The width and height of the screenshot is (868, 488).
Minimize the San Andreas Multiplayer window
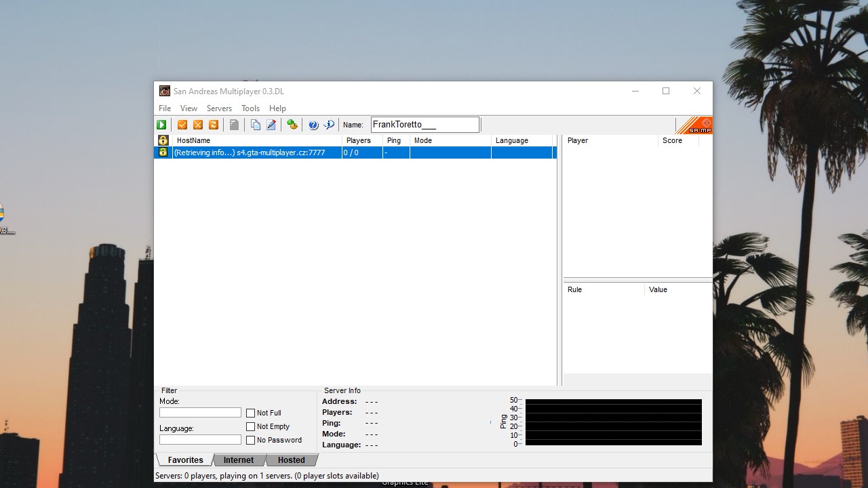635,91
